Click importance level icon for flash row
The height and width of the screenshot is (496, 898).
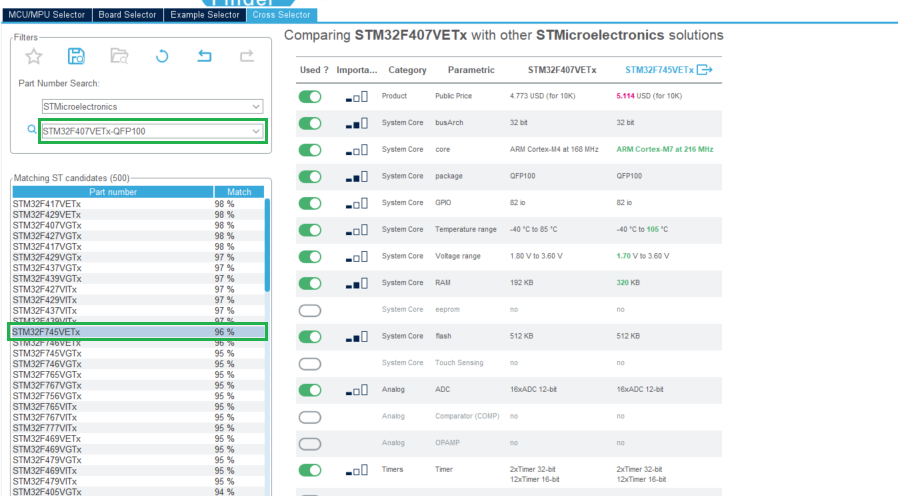(x=357, y=337)
